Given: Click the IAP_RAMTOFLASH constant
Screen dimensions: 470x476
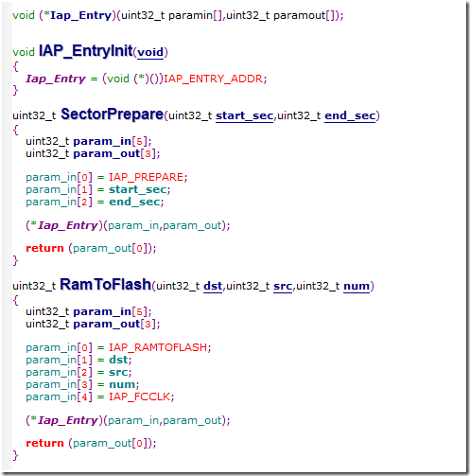Looking at the screenshot, I should 158,347.
